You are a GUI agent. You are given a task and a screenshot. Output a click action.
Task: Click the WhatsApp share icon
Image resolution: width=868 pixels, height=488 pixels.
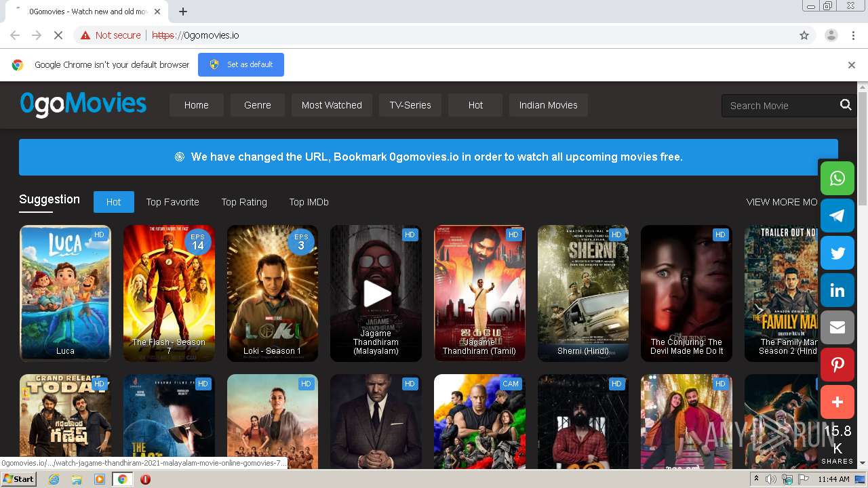(837, 178)
